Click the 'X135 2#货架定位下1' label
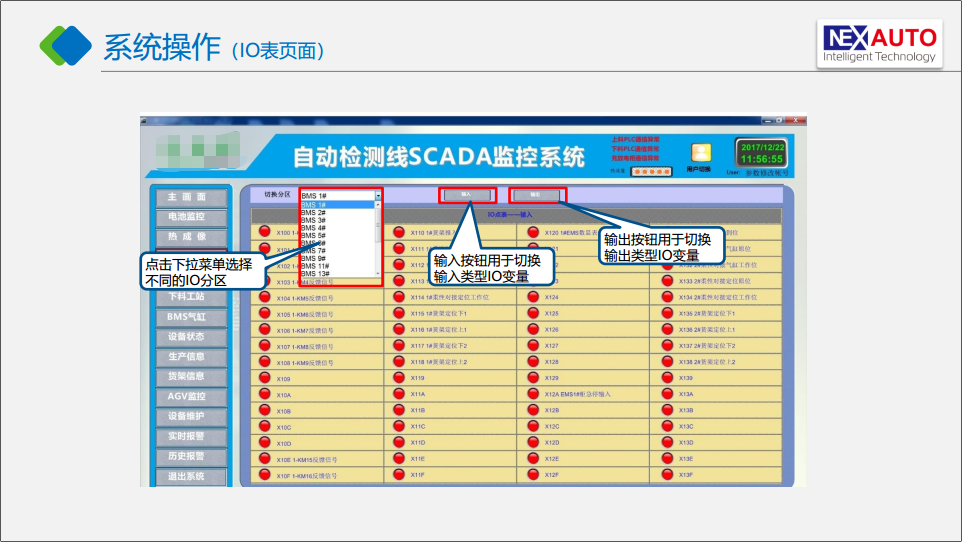962x542 pixels. point(707,314)
